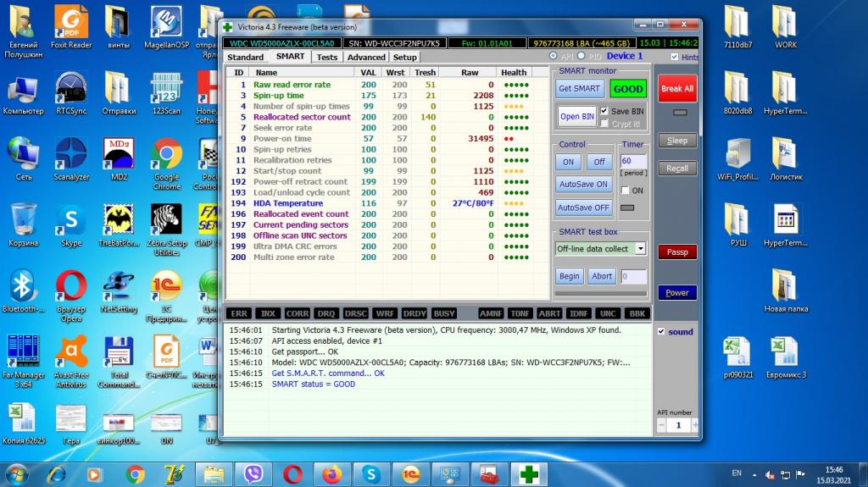Open Far Manager 3 x64 icon
Viewport: 868px width, 487px height.
(x=23, y=361)
